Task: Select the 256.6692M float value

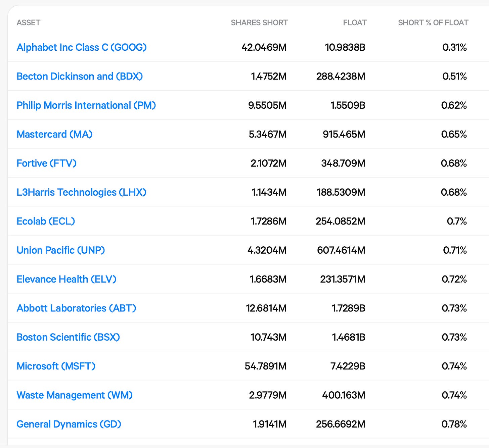Action: click(x=341, y=424)
